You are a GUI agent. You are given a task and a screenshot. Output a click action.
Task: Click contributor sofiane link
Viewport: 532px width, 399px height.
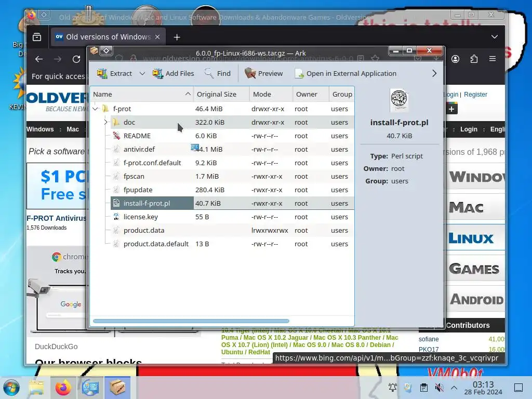pyautogui.click(x=429, y=339)
